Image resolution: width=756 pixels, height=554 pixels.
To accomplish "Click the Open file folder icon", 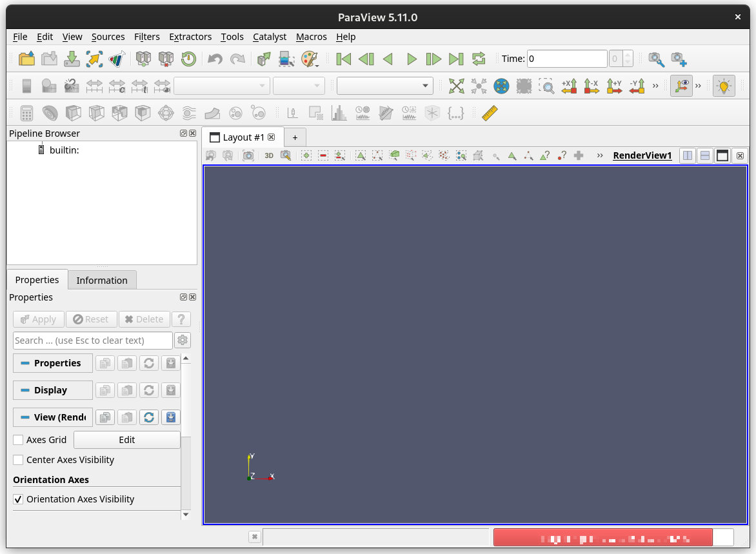I will tap(26, 59).
